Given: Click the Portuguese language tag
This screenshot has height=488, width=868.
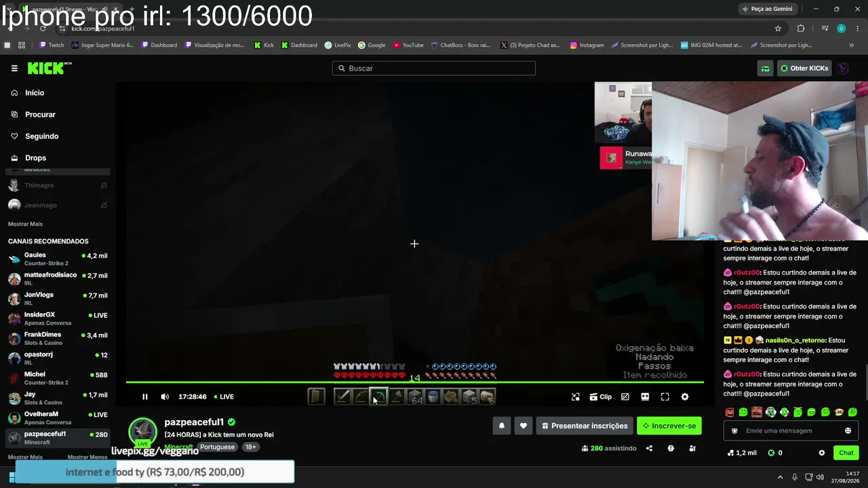Looking at the screenshot, I should coord(217,447).
